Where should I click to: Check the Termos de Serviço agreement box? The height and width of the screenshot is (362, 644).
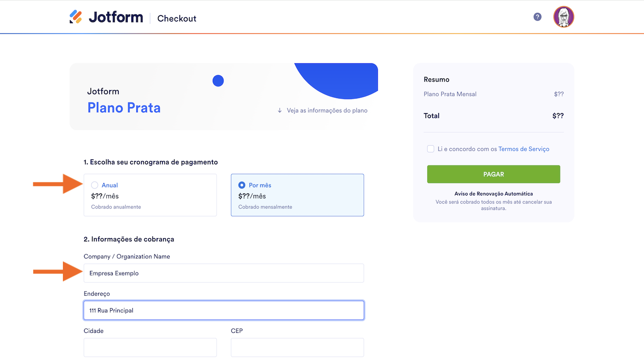(x=431, y=149)
